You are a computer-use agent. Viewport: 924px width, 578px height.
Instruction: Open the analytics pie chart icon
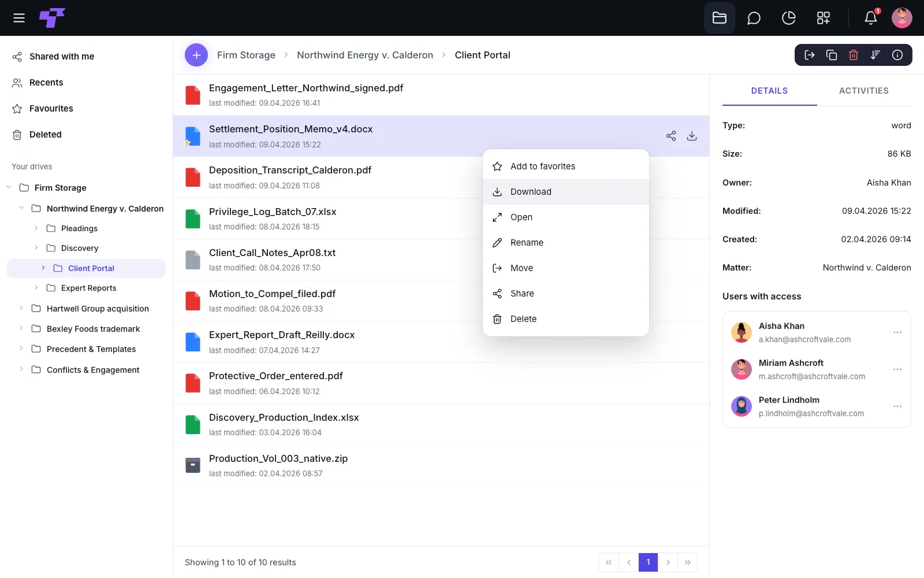point(789,18)
